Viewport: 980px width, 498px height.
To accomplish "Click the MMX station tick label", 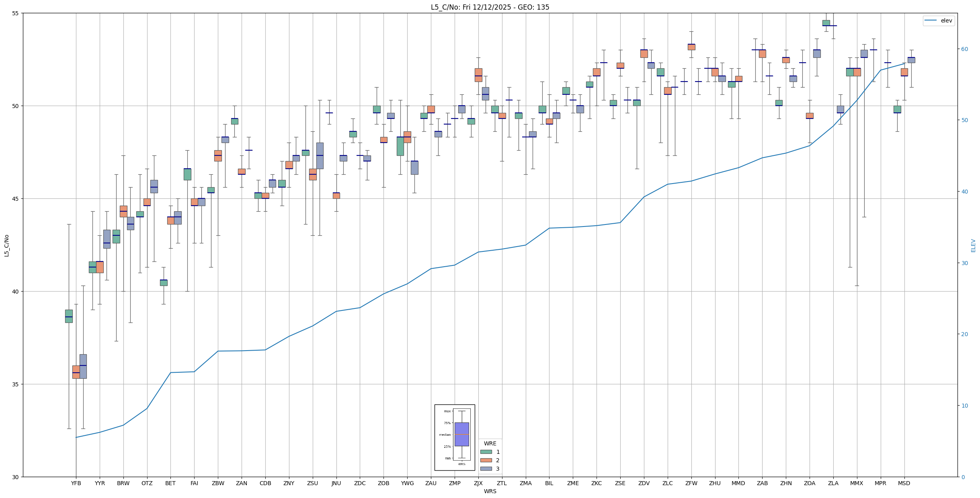I will [x=857, y=483].
